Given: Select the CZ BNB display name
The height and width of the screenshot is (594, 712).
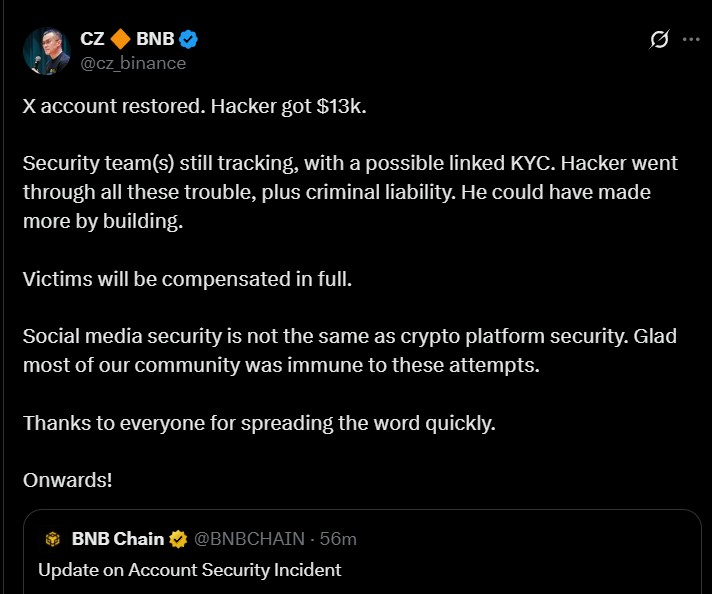Looking at the screenshot, I should 92,40.
